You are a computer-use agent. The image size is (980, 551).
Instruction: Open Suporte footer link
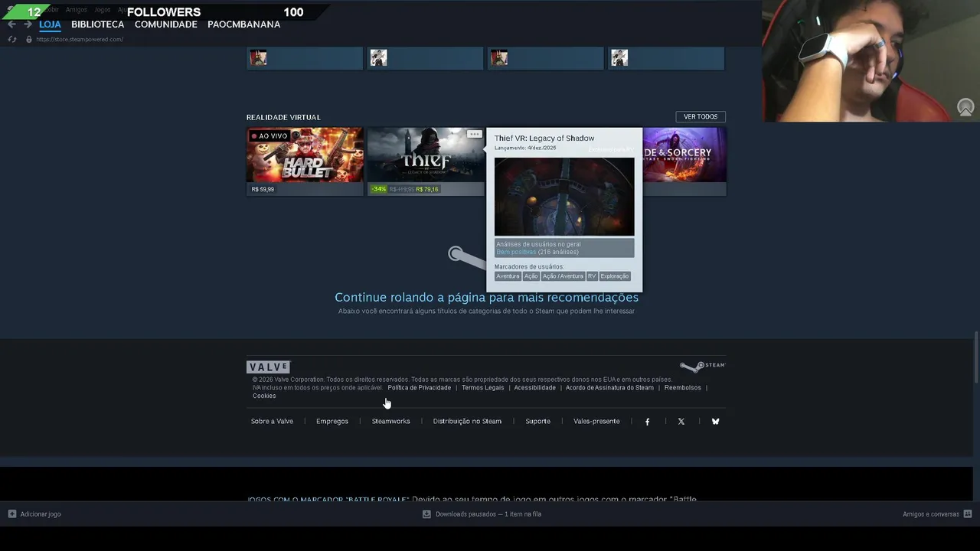click(537, 421)
